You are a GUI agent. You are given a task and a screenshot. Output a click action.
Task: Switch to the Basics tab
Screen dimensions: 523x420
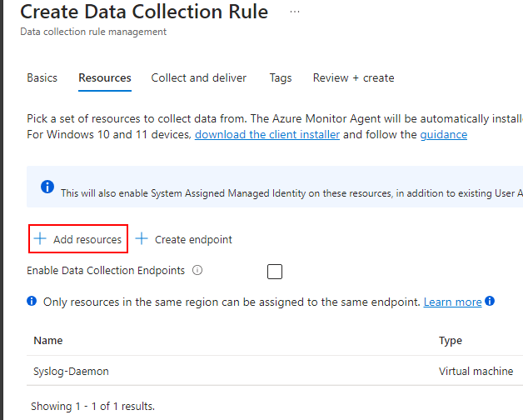pyautogui.click(x=42, y=77)
